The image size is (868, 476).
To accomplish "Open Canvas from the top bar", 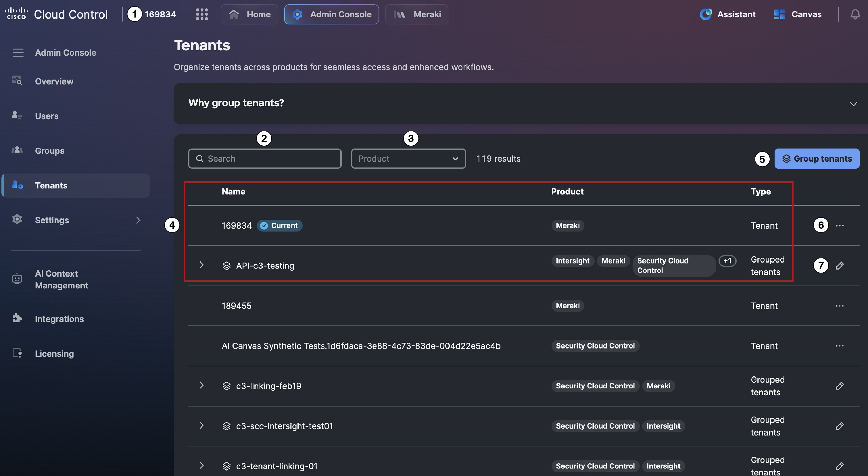I will coord(798,14).
